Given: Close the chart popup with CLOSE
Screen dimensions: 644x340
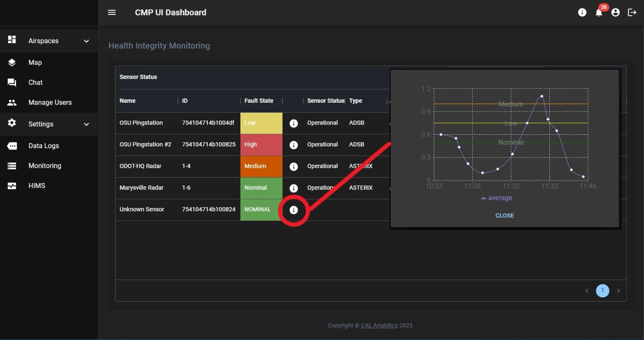Looking at the screenshot, I should 504,216.
